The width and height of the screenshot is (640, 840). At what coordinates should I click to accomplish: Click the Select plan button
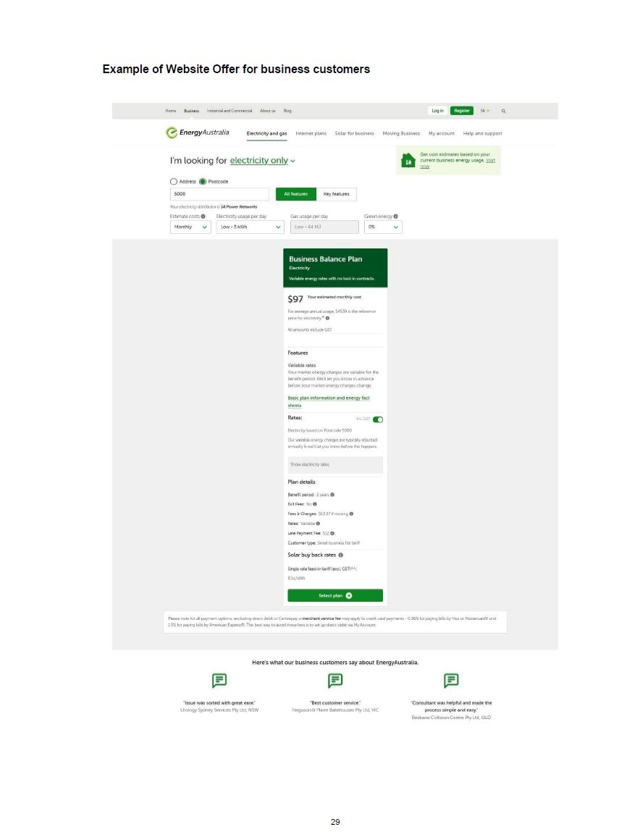point(335,596)
